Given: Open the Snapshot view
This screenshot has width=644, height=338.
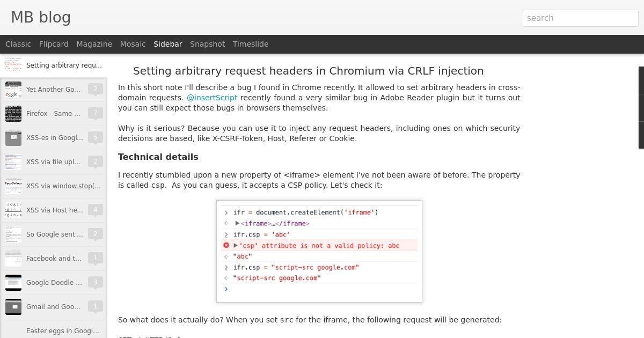Looking at the screenshot, I should (x=207, y=44).
